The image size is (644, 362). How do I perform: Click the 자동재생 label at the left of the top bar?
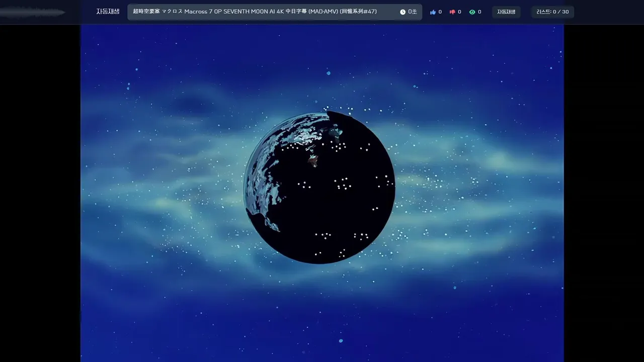pyautogui.click(x=108, y=12)
